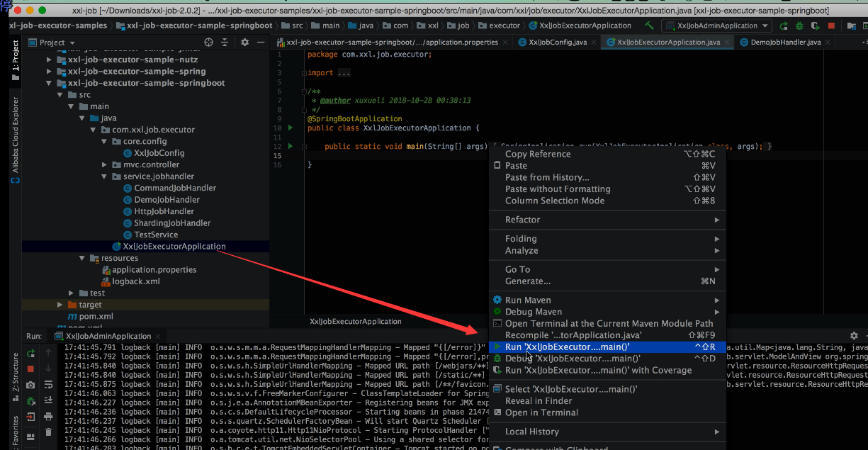Open the Project view dropdown in panel header
This screenshot has width=868, height=450.
[x=53, y=43]
